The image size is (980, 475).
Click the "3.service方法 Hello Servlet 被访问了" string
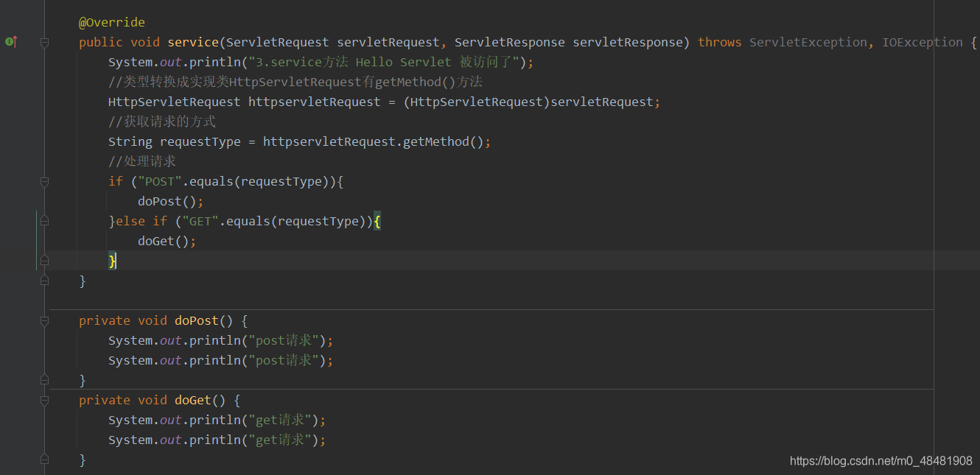385,62
